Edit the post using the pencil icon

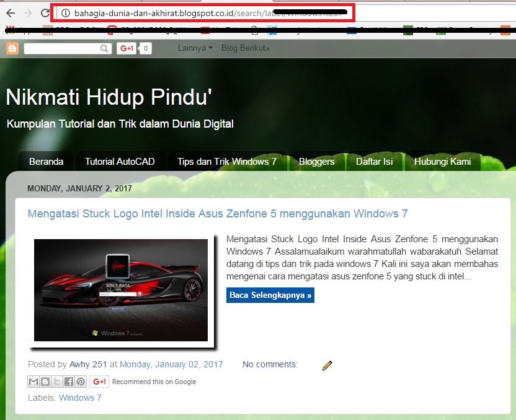pyautogui.click(x=327, y=365)
